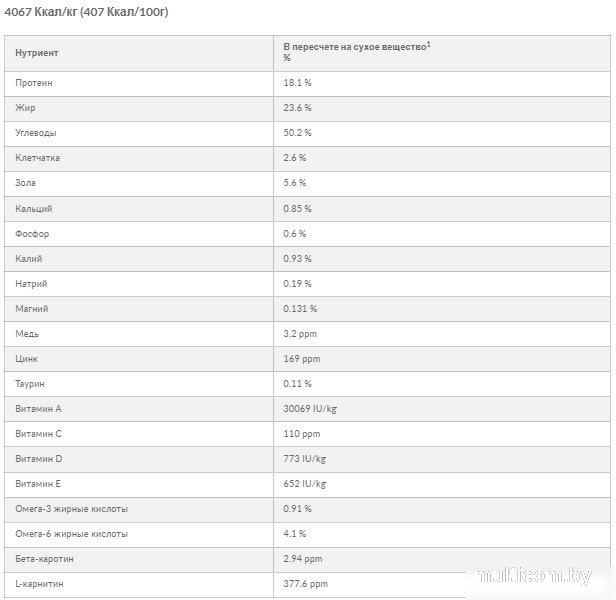Click the Омега-3 жирные кислоты label
616x600 pixels.
tap(72, 509)
